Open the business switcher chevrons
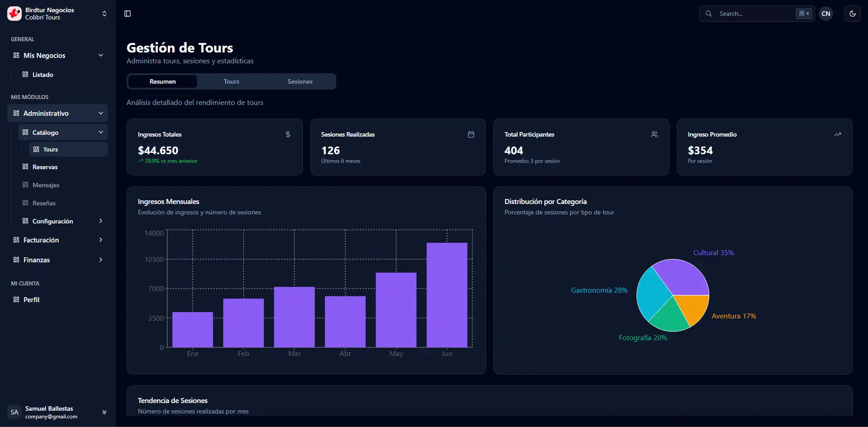 104,14
